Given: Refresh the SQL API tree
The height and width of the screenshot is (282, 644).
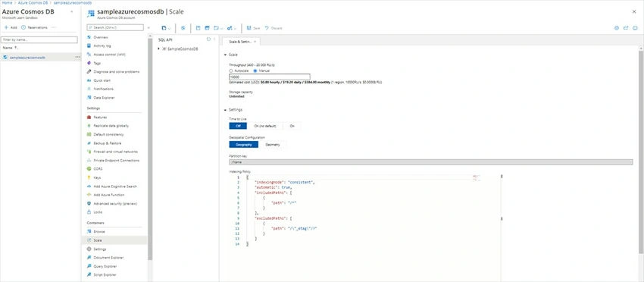Looking at the screenshot, I should [208, 39].
